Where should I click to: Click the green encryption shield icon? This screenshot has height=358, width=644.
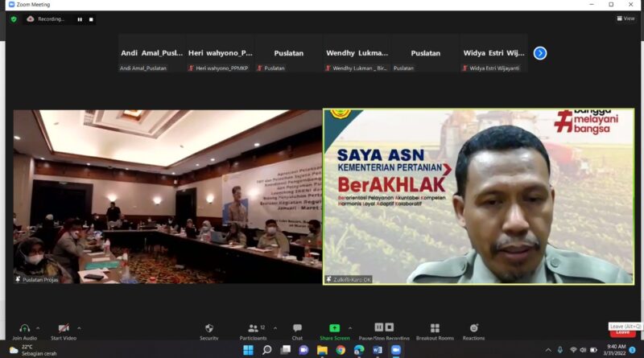point(14,19)
